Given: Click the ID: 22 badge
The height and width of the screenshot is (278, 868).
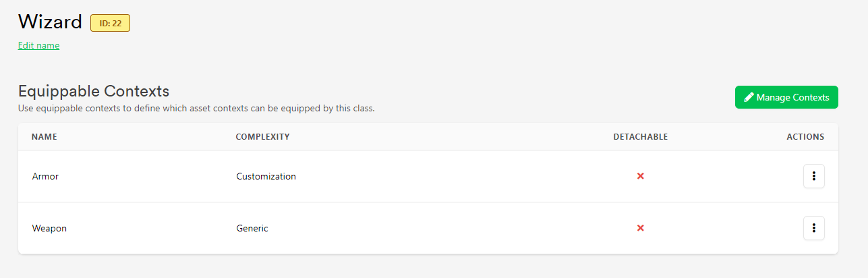Looking at the screenshot, I should point(111,23).
